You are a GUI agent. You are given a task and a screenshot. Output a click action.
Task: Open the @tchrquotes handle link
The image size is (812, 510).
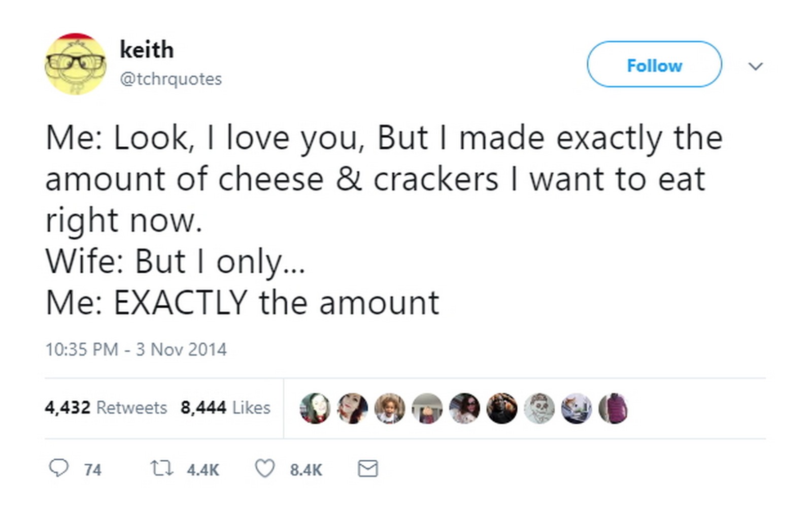(171, 79)
